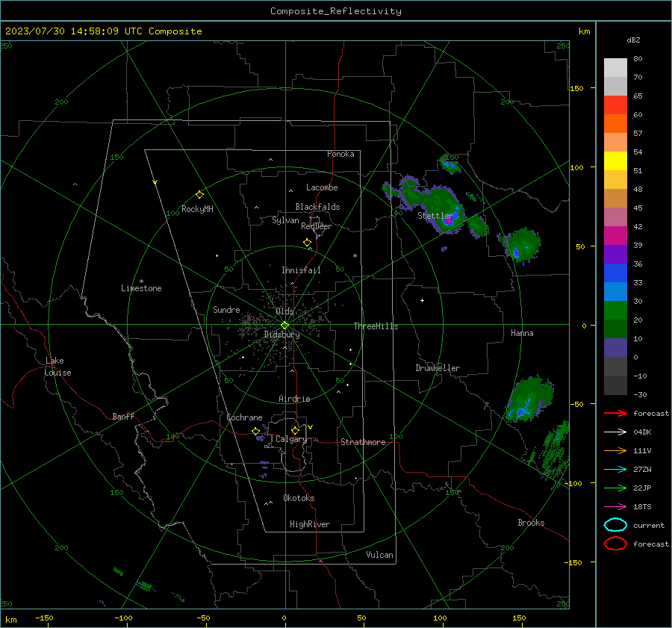
Task: Select the white 04DK arrow icon
Action: [x=615, y=432]
